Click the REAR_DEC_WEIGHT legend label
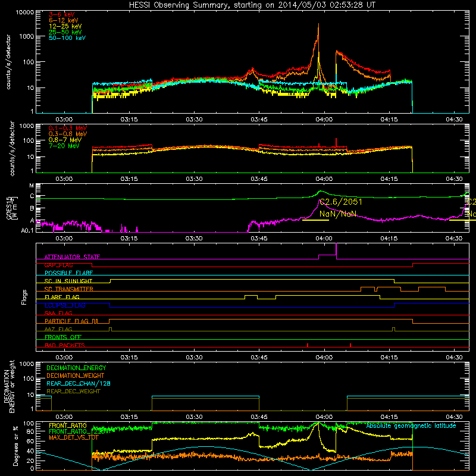 pos(73,392)
